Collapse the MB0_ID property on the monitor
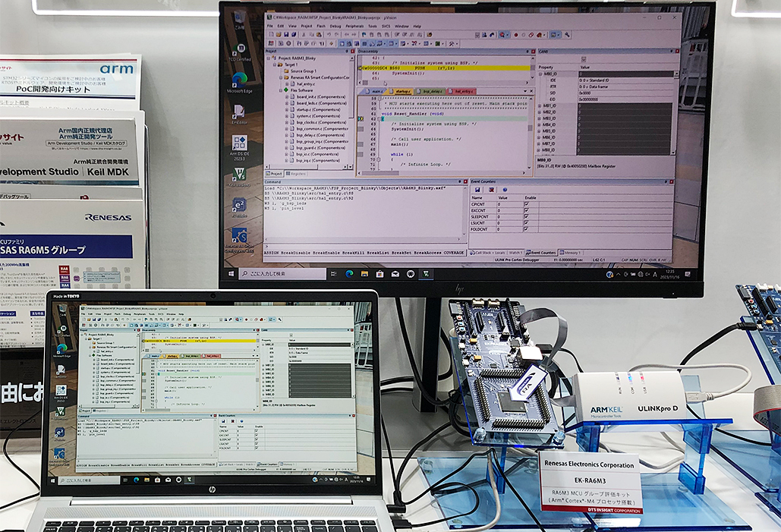The image size is (781, 532). click(540, 74)
